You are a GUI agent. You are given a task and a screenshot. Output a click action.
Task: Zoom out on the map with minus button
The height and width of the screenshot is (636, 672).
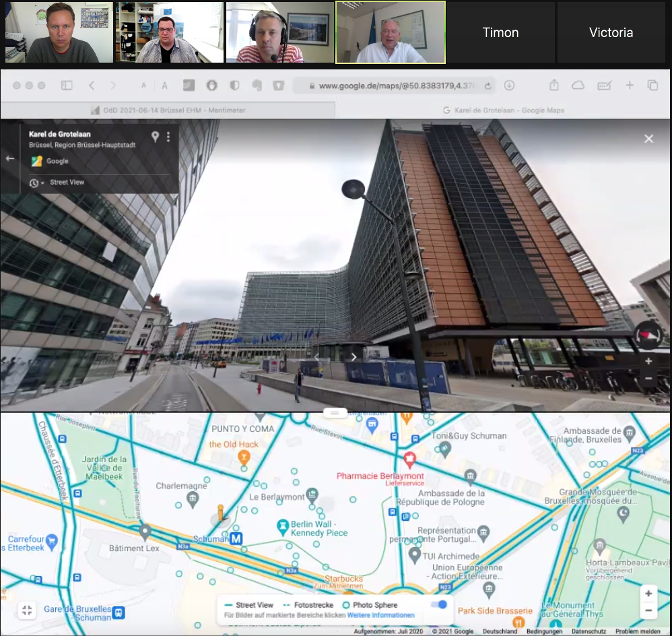point(648,610)
